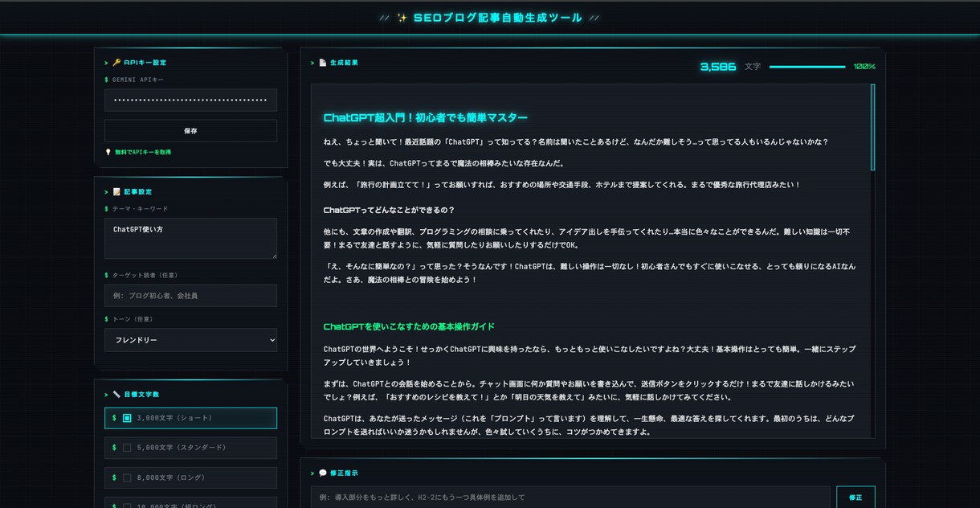Click the subheading ChatGPTってどんなことができるの？
The height and width of the screenshot is (508, 980).
point(389,210)
